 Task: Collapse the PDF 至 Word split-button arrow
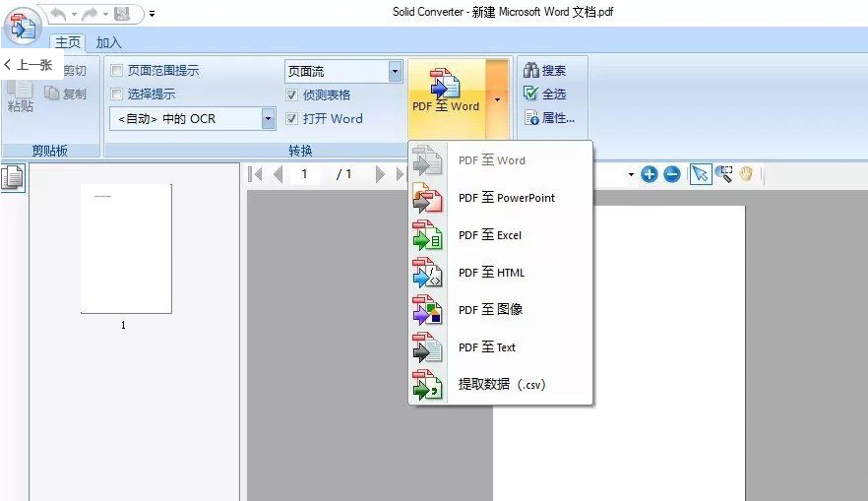click(497, 99)
